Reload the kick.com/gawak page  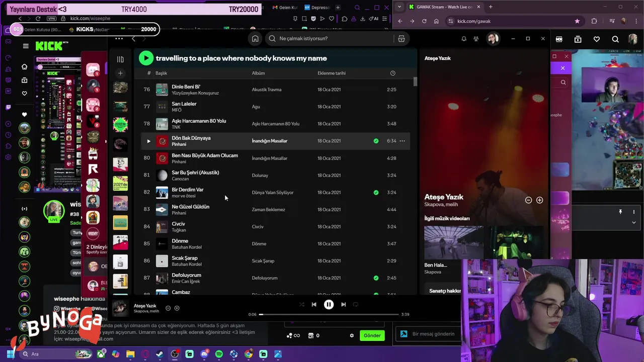[424, 21]
